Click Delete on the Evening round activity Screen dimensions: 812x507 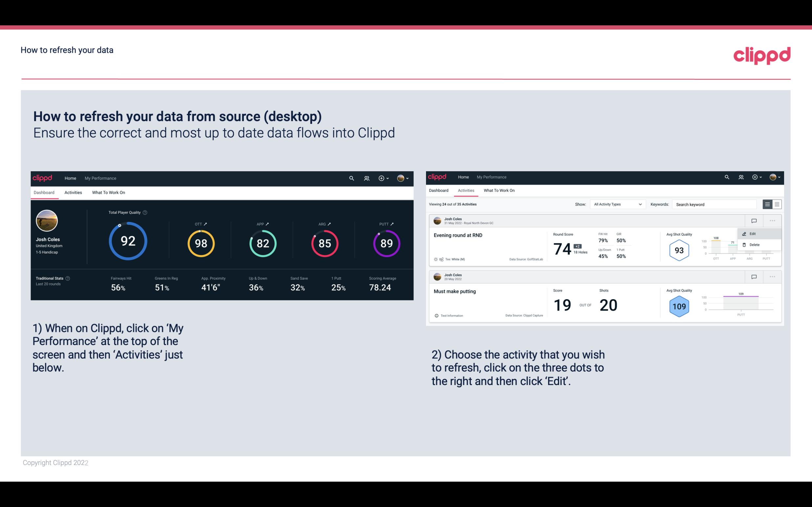point(754,245)
